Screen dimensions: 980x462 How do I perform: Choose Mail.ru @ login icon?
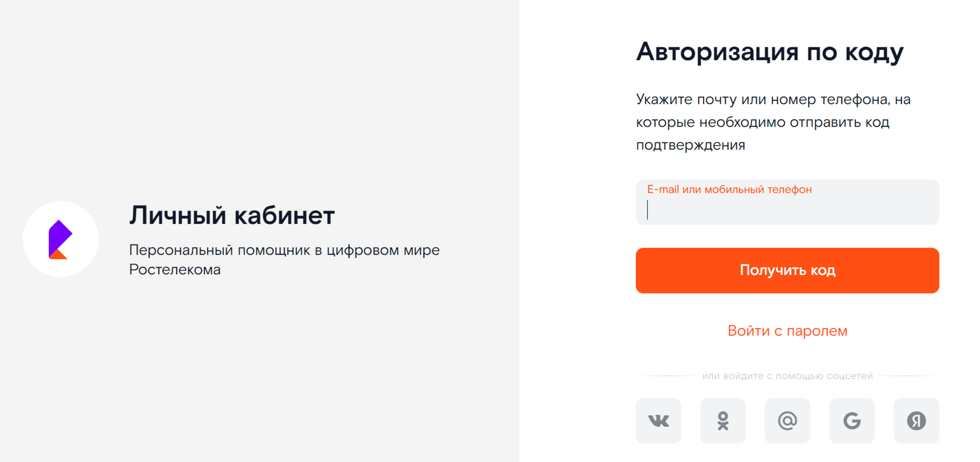point(787,421)
